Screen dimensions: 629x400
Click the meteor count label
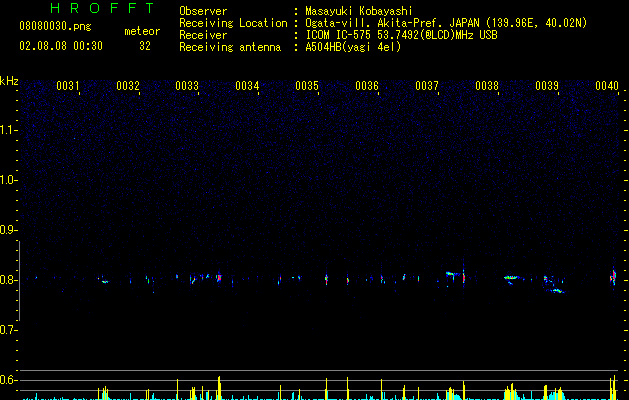(142, 31)
